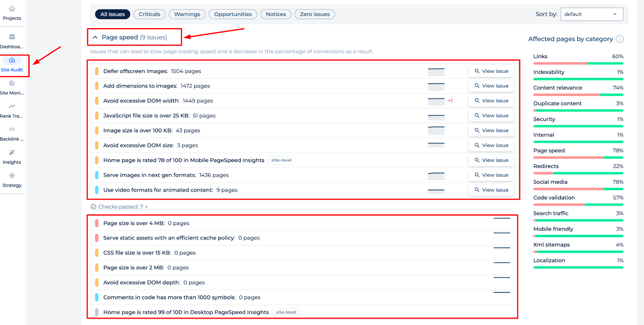Collapse the Page speed section chevron
Screen dimensions: 644x325
pyautogui.click(x=95, y=37)
